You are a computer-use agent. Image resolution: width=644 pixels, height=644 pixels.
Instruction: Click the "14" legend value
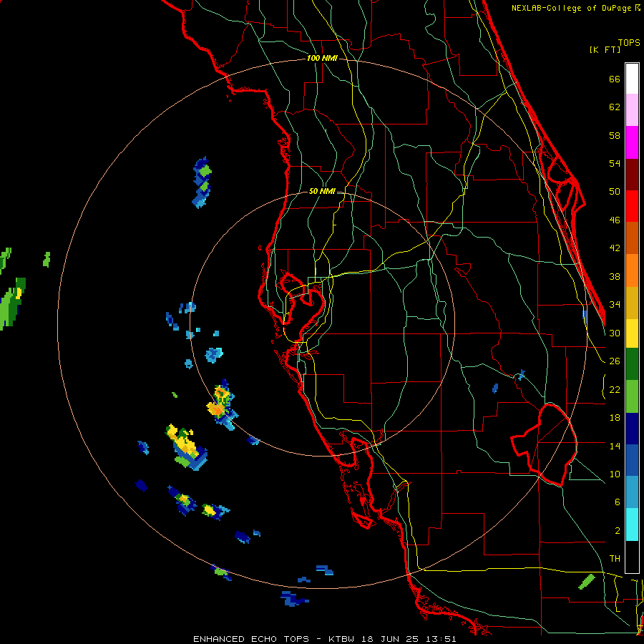point(615,446)
